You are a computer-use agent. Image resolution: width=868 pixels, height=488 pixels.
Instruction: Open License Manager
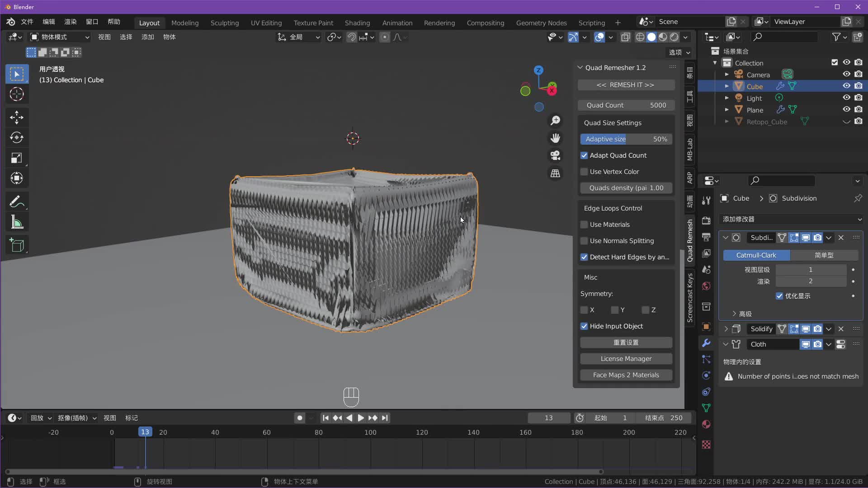(626, 359)
